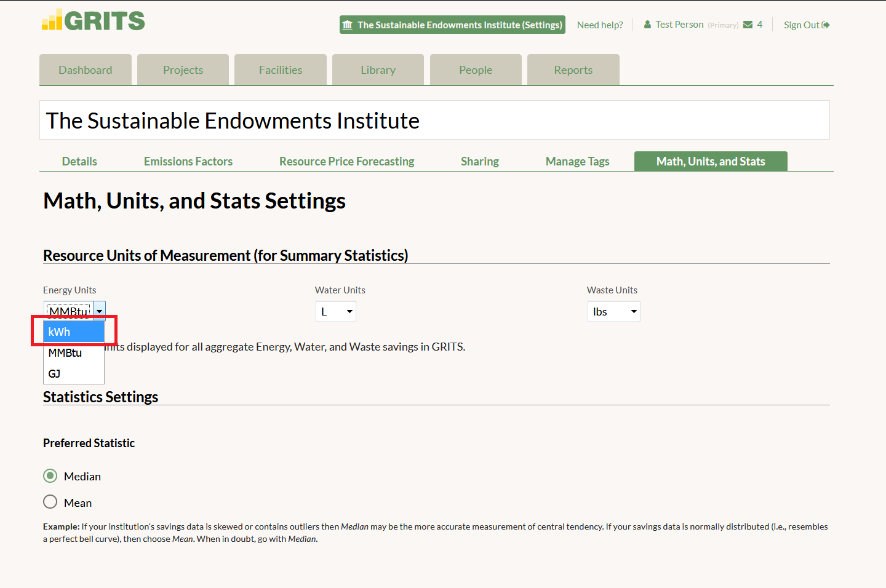Click the Math, Units, and Stats Settings heading
Screen dimensions: 886x588
194,201
